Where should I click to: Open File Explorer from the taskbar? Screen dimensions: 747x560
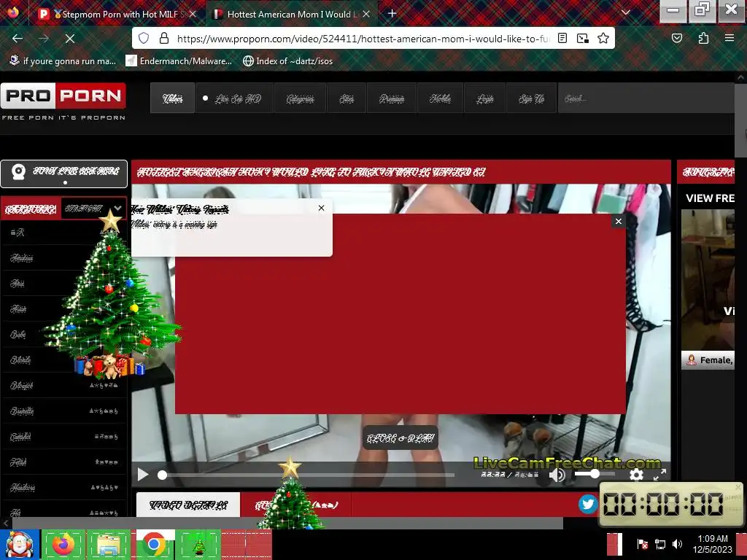click(x=108, y=545)
